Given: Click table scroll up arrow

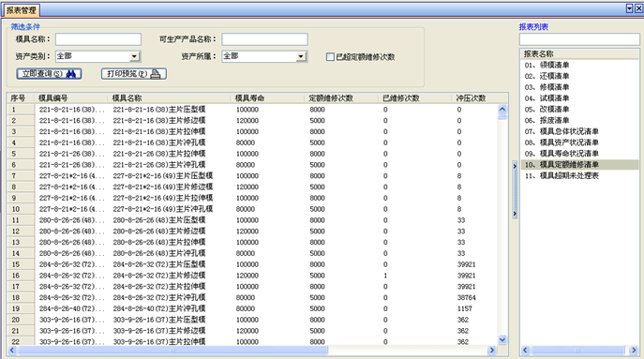Looking at the screenshot, I should [502, 110].
